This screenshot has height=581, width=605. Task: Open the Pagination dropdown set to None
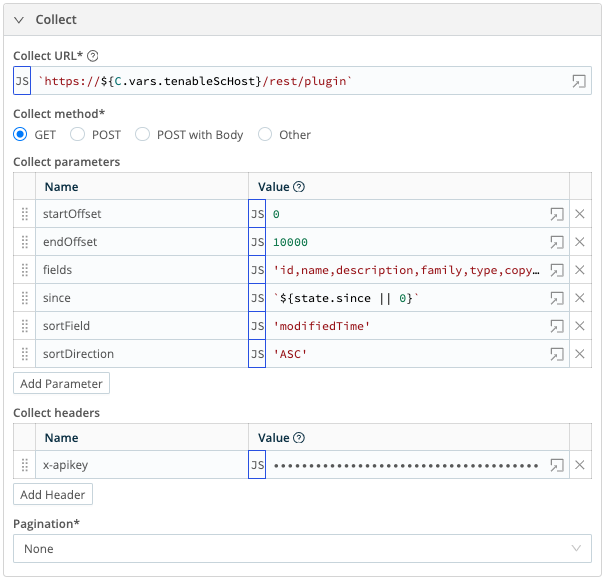(x=302, y=548)
